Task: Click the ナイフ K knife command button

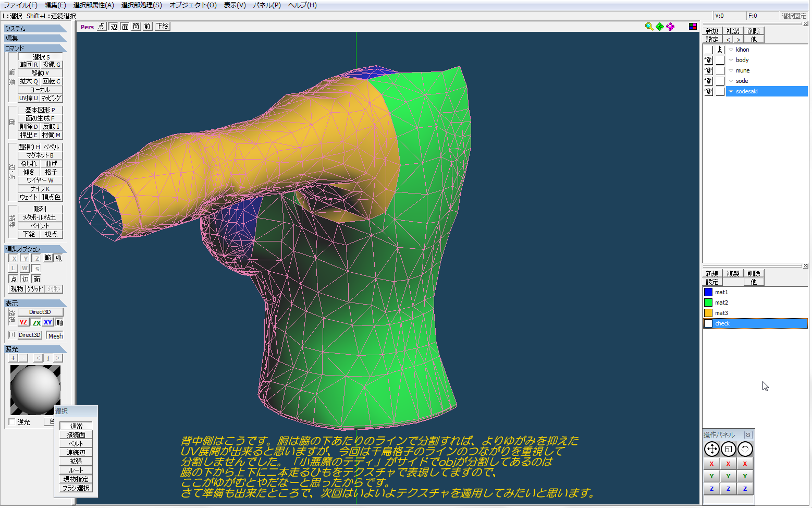Action: 40,188
